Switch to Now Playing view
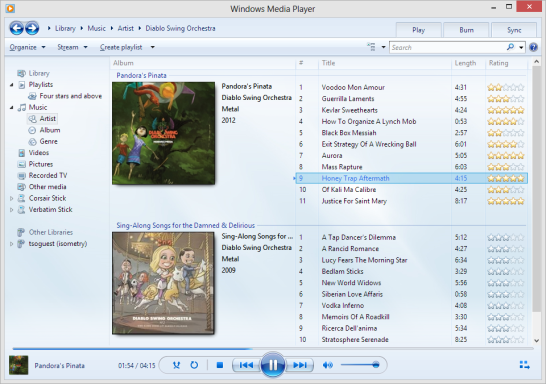Viewport: 546px width, 384px height. click(x=524, y=365)
